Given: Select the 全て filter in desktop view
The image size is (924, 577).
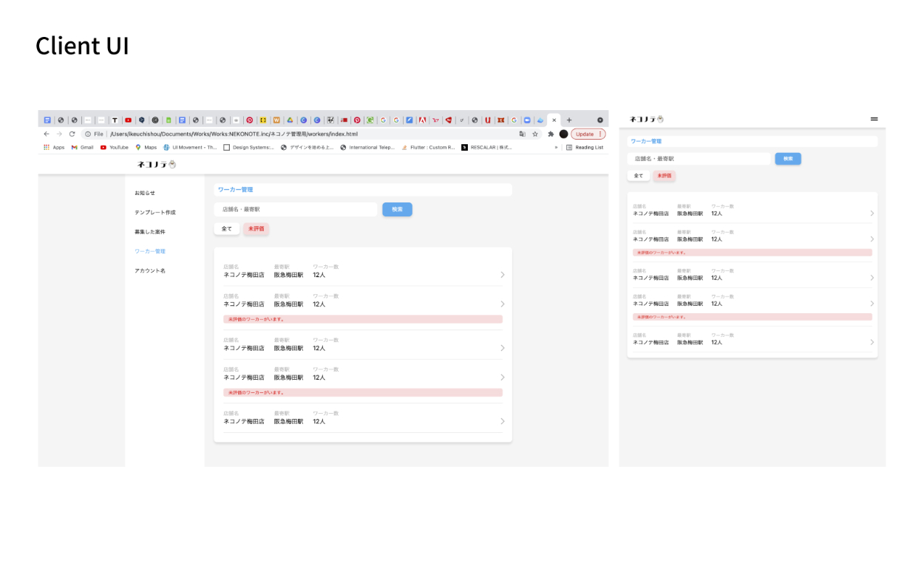Looking at the screenshot, I should pos(227,229).
